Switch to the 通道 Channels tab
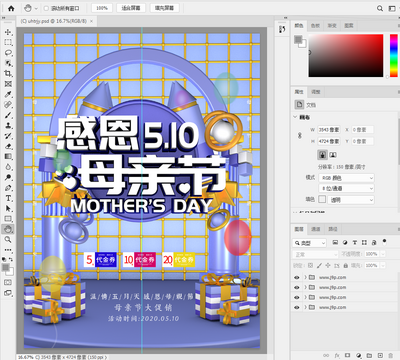The width and height of the screenshot is (400, 360). pyautogui.click(x=316, y=229)
